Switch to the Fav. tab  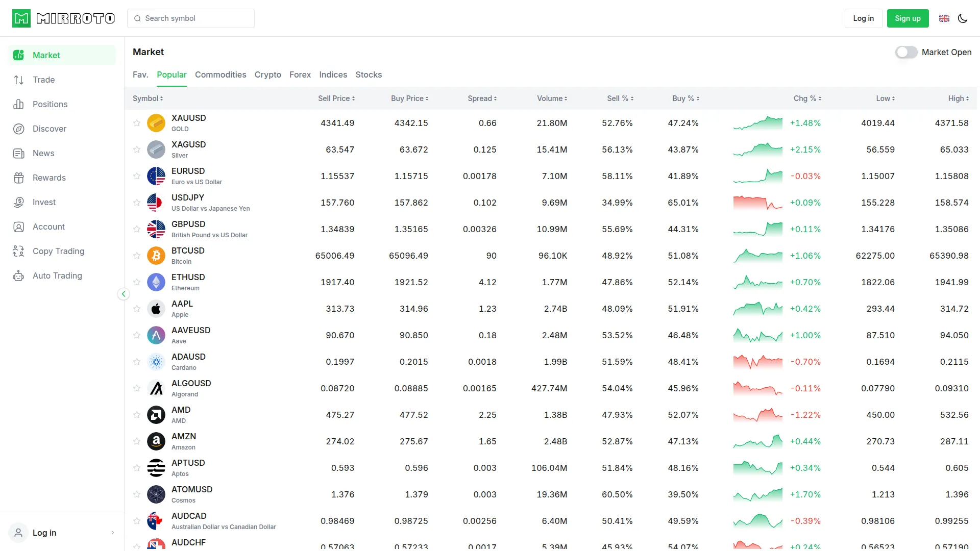(x=140, y=74)
